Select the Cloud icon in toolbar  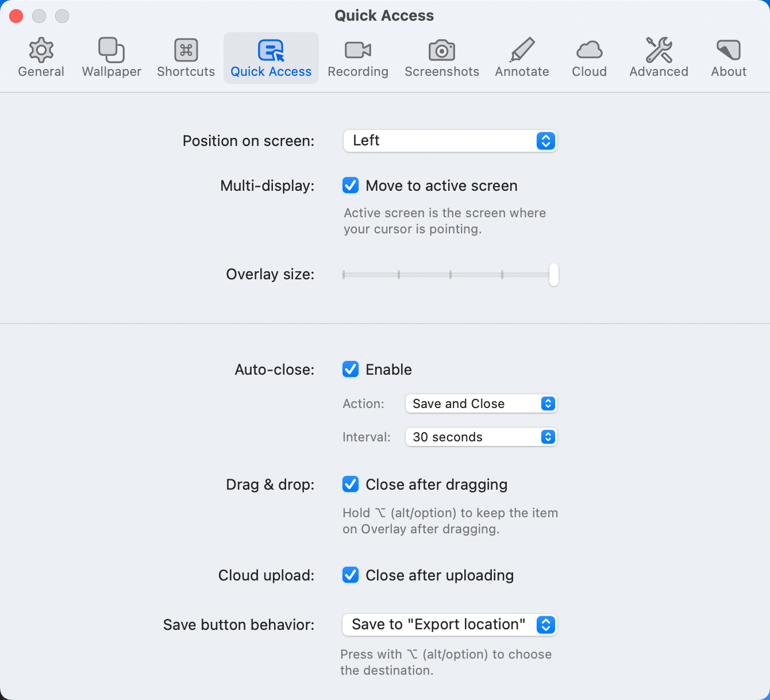tap(589, 51)
